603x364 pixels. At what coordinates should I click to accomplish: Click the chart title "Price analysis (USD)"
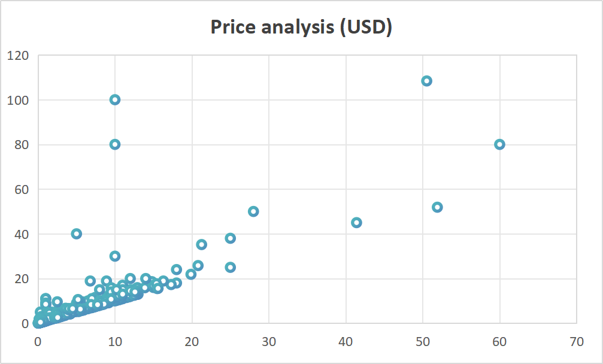click(x=301, y=27)
